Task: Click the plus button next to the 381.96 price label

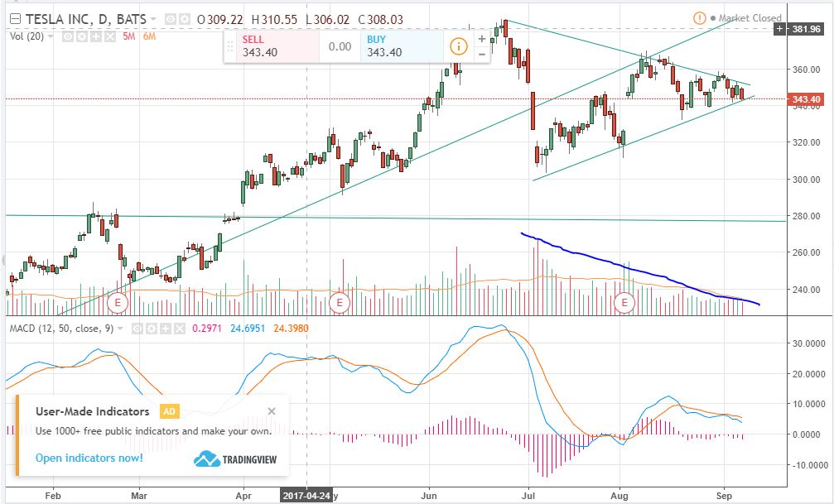Action: [779, 29]
